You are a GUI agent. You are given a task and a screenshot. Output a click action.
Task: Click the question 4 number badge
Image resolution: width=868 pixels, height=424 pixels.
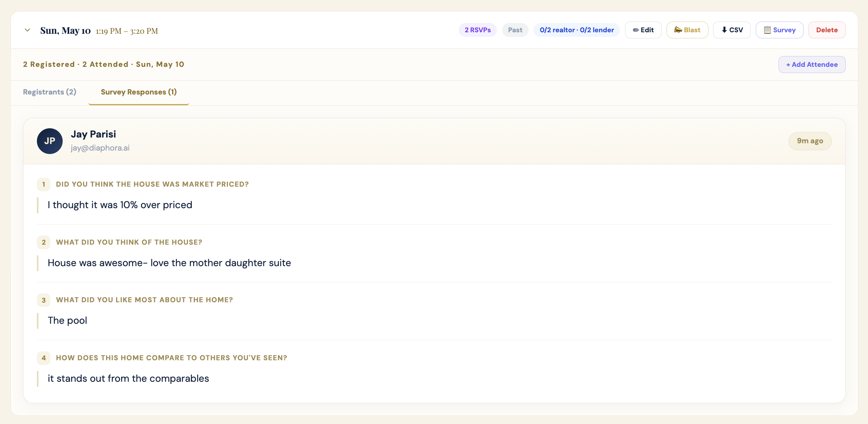pyautogui.click(x=43, y=358)
